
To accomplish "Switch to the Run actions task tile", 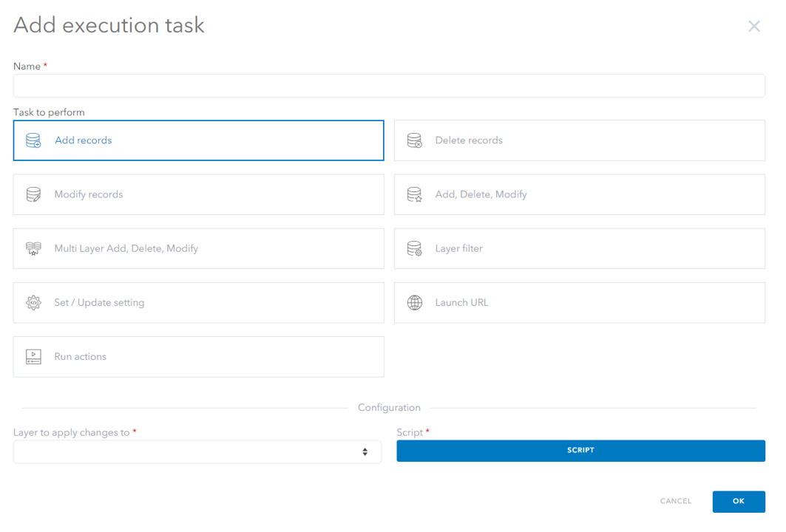I will point(198,357).
